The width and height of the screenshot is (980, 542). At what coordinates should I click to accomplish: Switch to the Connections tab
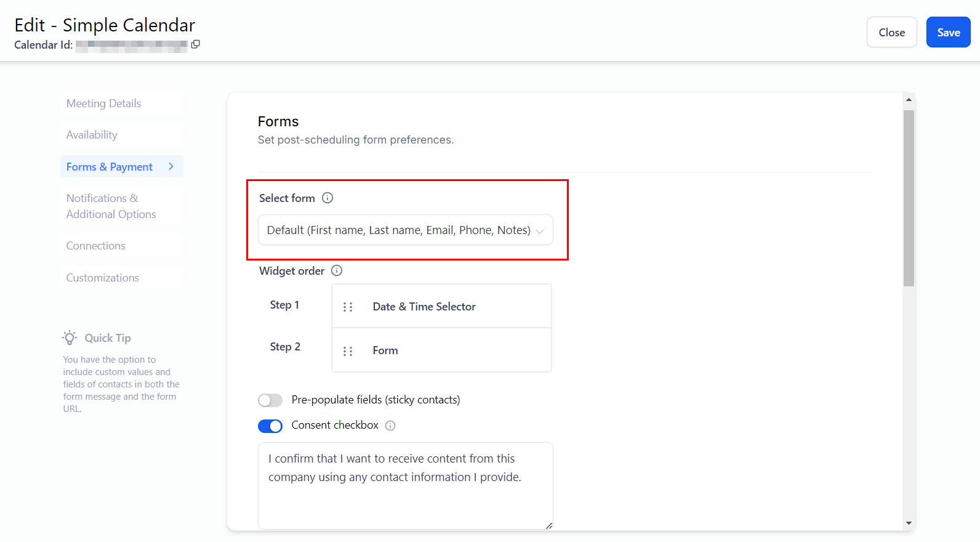(95, 246)
